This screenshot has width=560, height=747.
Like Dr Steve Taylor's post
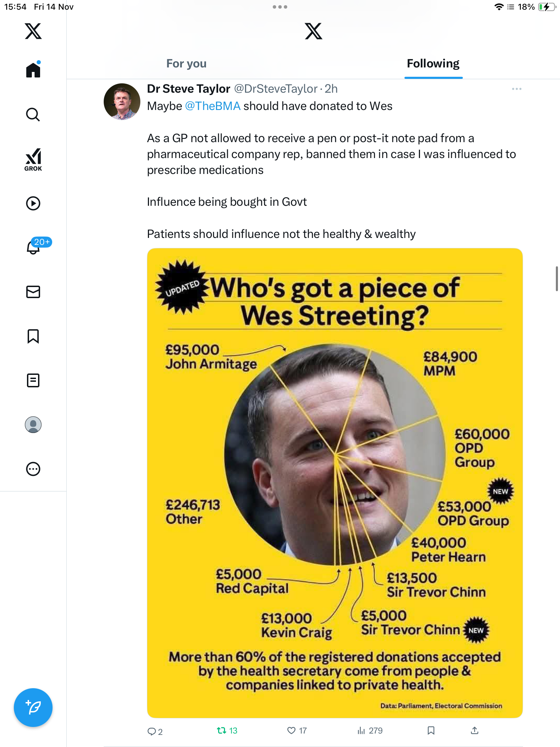(292, 730)
